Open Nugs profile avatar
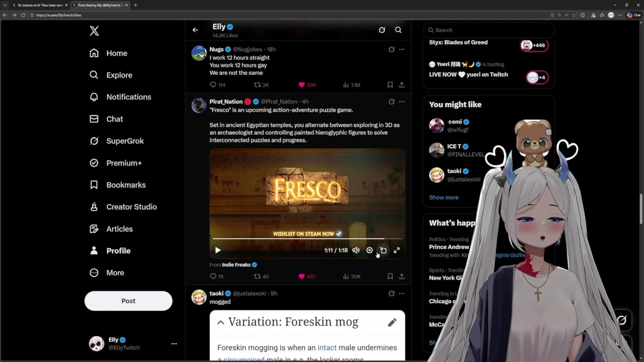This screenshot has width=644, height=362. 199,53
